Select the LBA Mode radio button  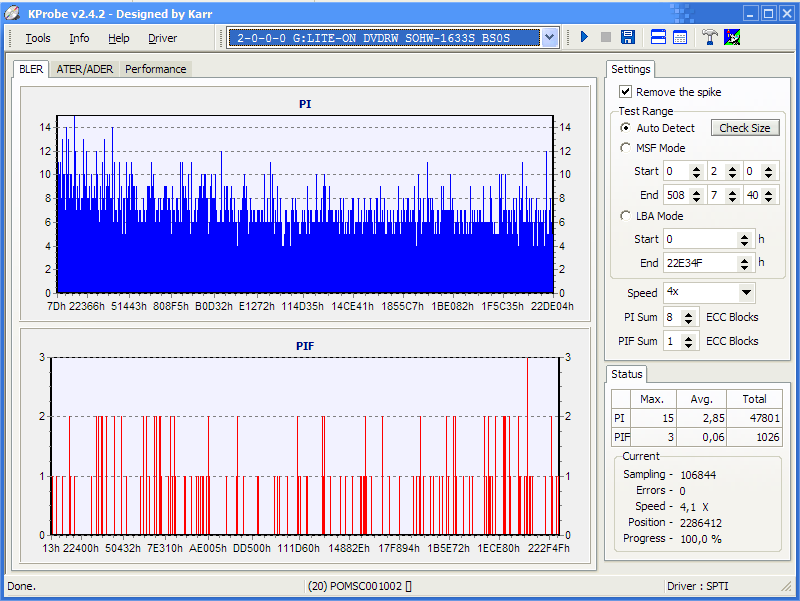click(x=625, y=216)
